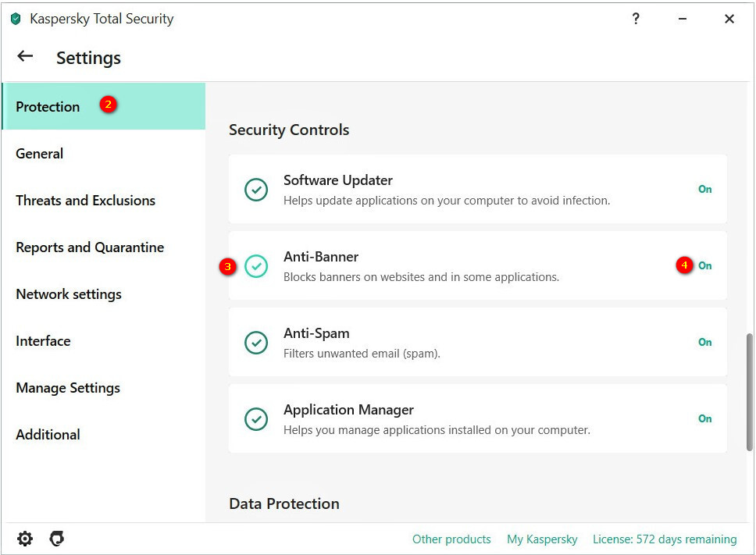Click the Software Updater checkmark icon
This screenshot has height=555, width=756.
click(256, 190)
